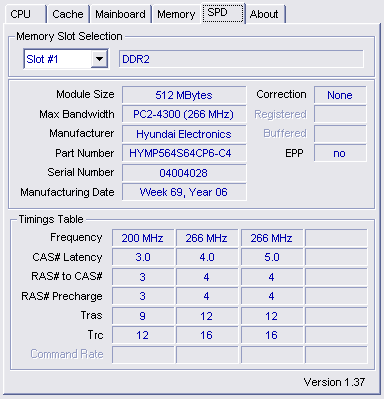Switch to the Memory tab
This screenshot has height=399, width=384.
point(176,14)
